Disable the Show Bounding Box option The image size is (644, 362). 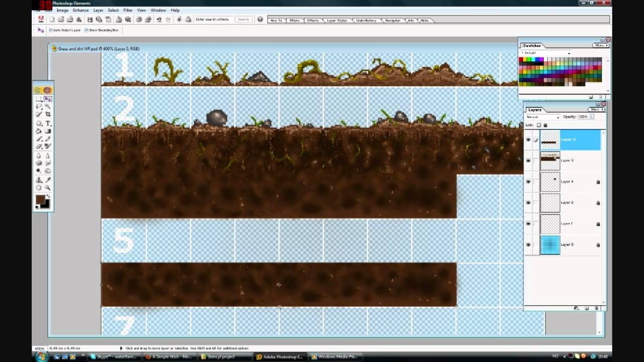pyautogui.click(x=86, y=29)
